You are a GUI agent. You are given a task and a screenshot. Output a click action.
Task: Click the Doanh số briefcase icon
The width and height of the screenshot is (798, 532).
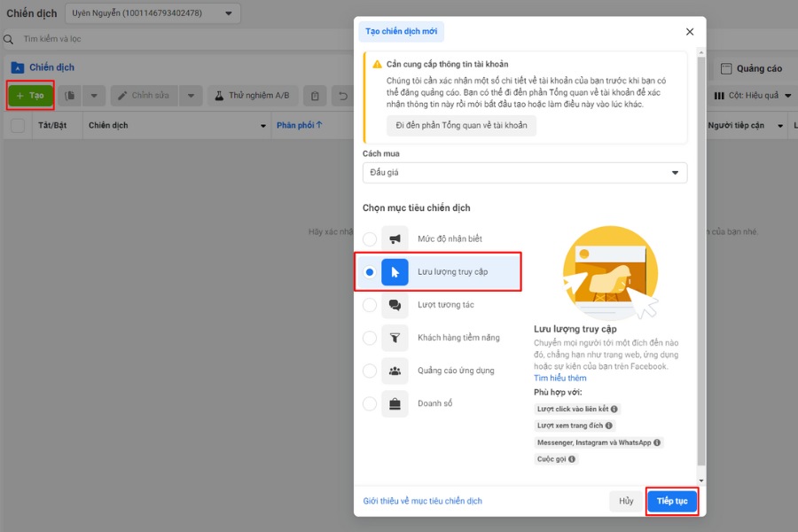click(x=395, y=403)
